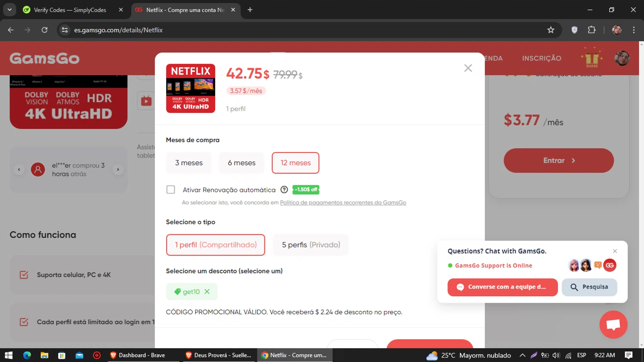Click the Share gift icon
This screenshot has width=644, height=362.
592,58
